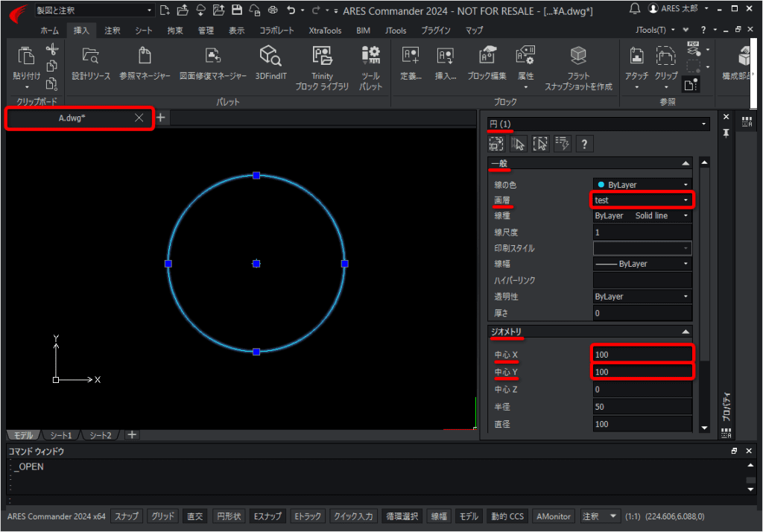Image resolution: width=763 pixels, height=532 pixels.
Task: Toggle ESnap (Eスナップ) button
Action: pos(267,516)
